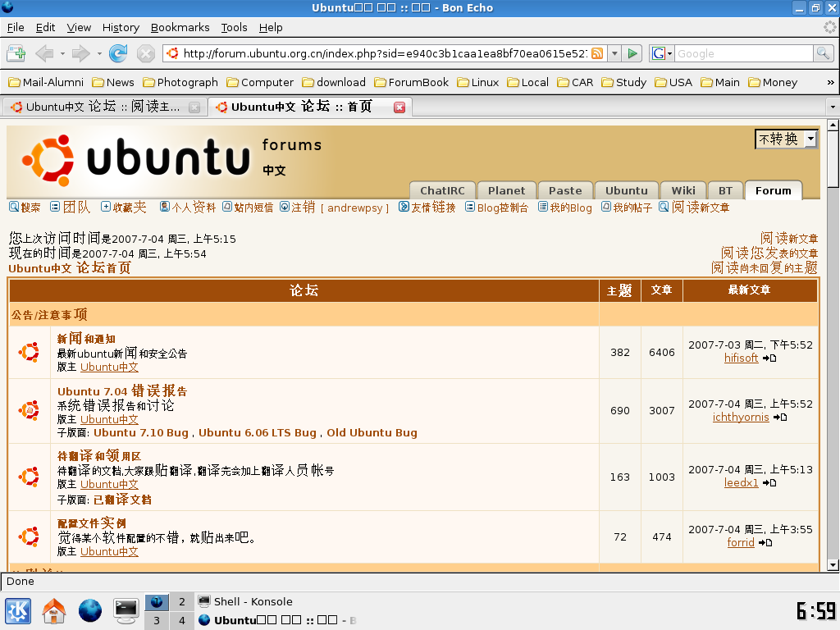This screenshot has width=840, height=630.
Task: Open the Home folder from the panel
Action: pyautogui.click(x=54, y=610)
